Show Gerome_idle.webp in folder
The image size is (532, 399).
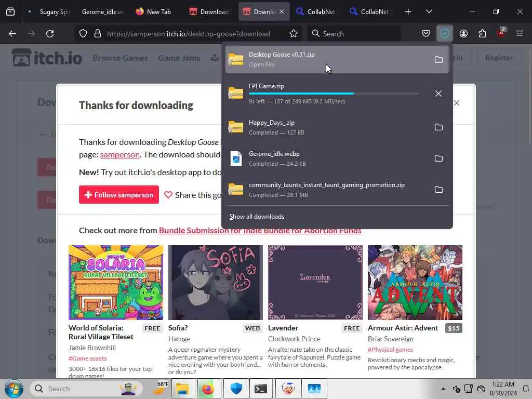(438, 158)
